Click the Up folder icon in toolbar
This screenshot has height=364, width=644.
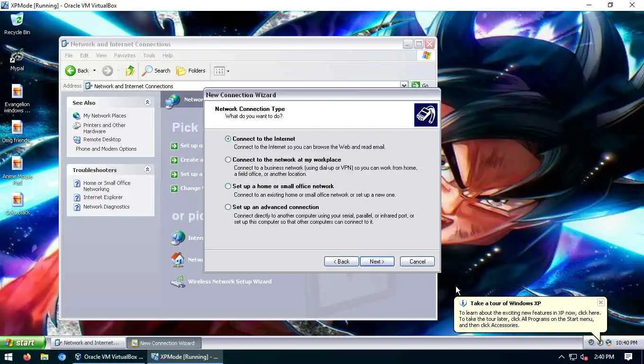tap(130, 71)
